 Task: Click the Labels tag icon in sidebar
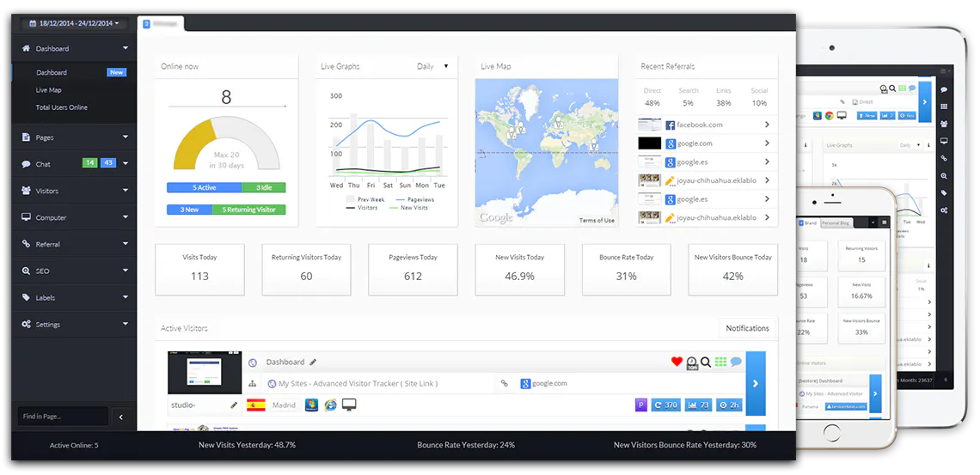click(27, 298)
